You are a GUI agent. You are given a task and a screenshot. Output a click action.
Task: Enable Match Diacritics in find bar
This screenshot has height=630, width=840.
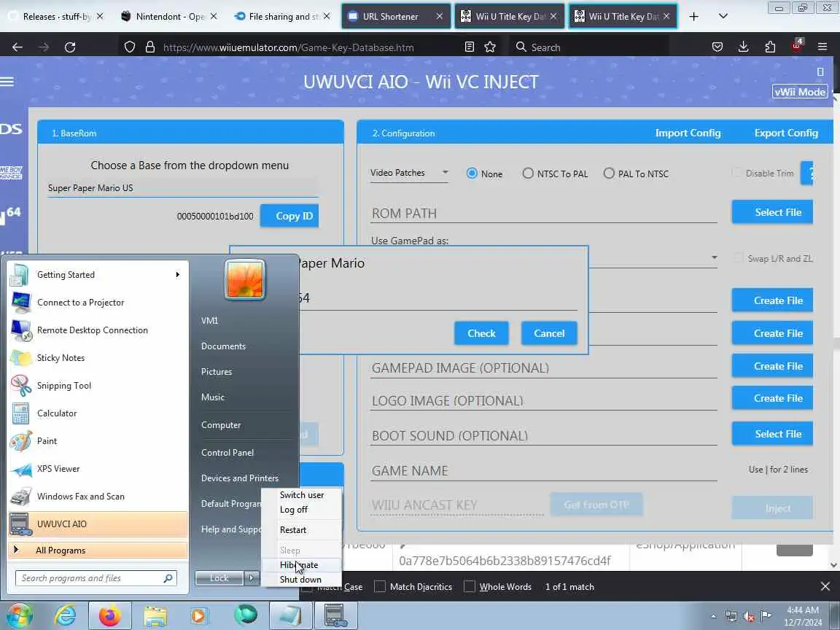[380, 586]
